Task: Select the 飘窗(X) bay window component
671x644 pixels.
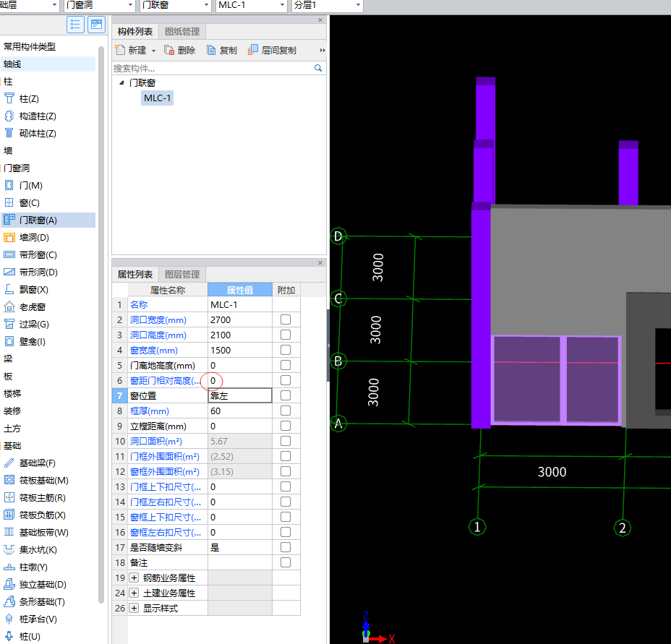Action: pos(26,289)
